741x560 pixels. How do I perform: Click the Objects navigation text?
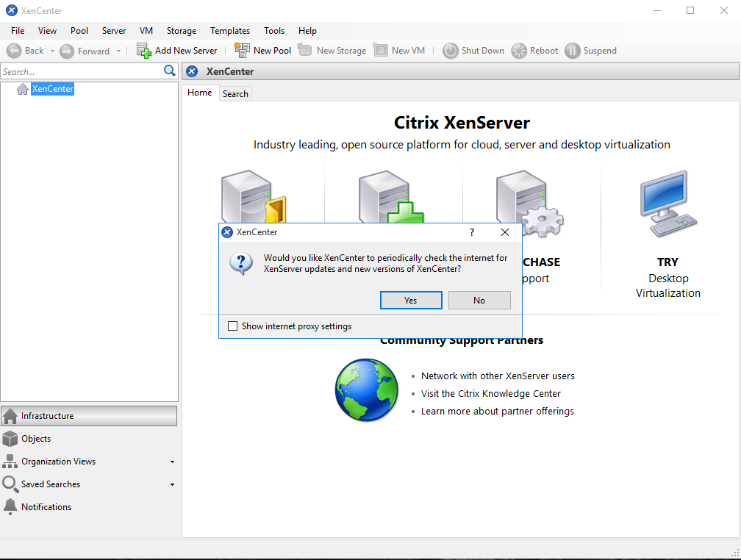(36, 439)
